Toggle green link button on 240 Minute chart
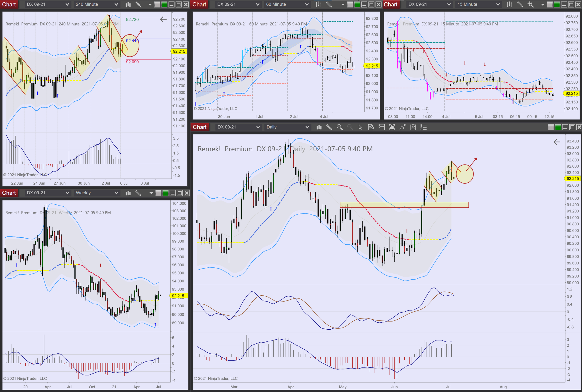The image size is (582, 392). click(164, 4)
